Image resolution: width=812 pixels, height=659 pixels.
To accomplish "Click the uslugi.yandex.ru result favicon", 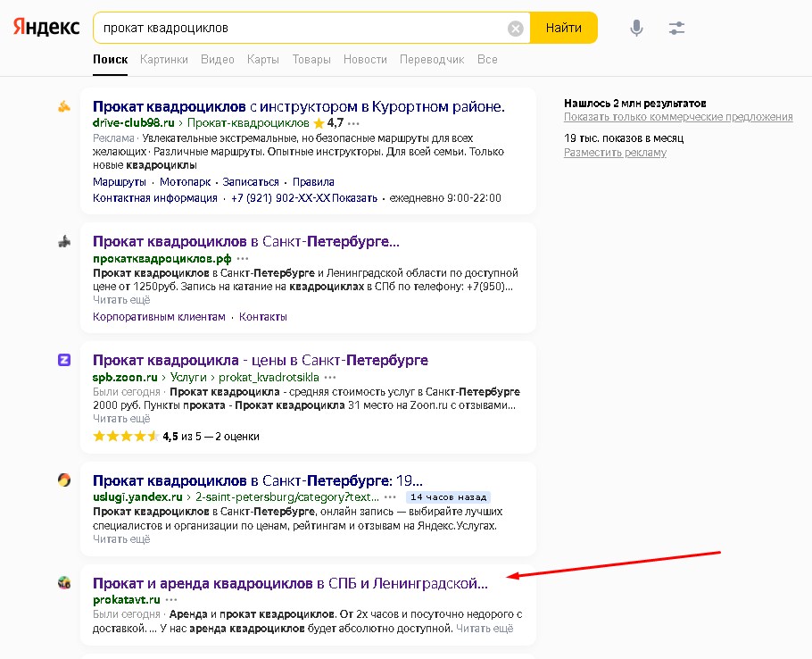I will (x=63, y=480).
